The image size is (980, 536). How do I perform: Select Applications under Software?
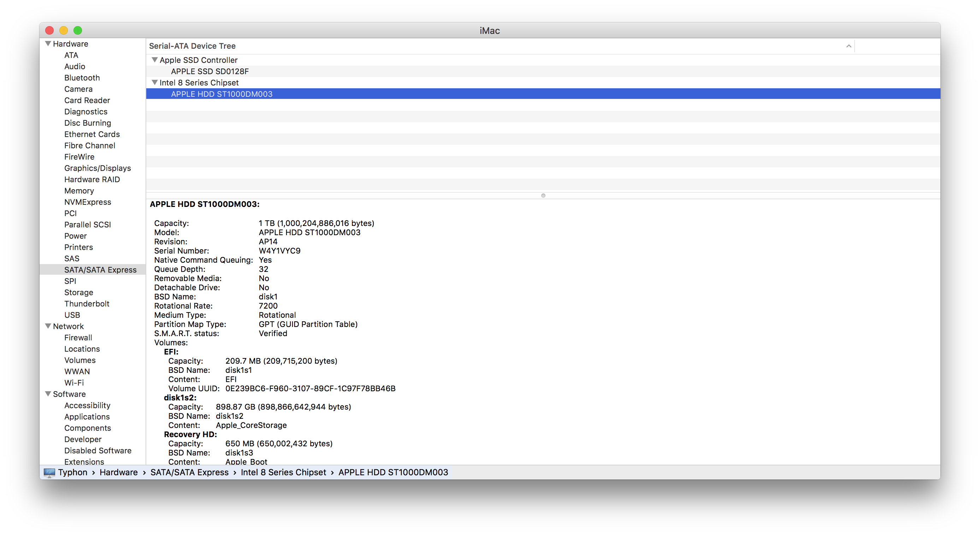[x=87, y=417]
